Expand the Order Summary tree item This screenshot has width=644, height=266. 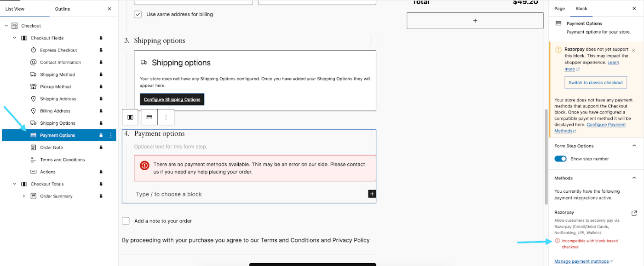pos(24,196)
